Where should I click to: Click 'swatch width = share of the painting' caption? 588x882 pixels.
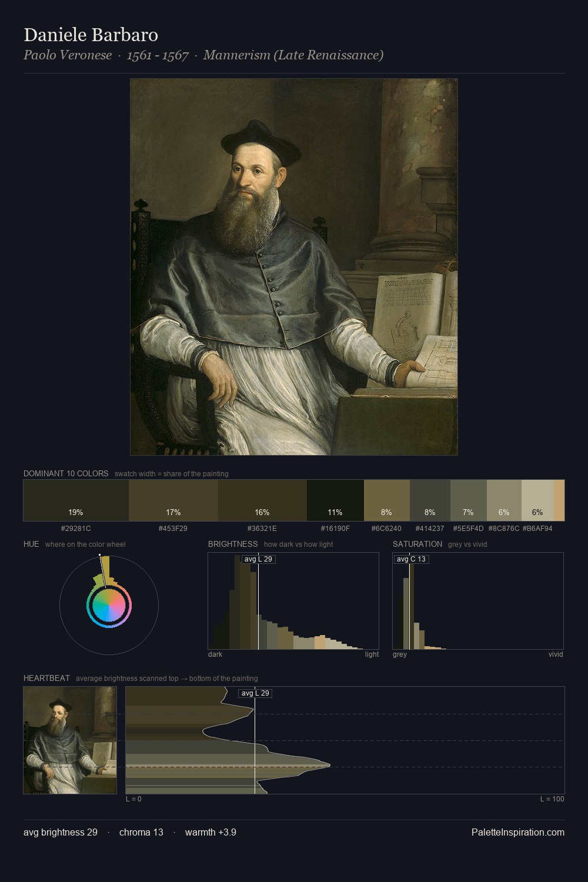pyautogui.click(x=172, y=474)
